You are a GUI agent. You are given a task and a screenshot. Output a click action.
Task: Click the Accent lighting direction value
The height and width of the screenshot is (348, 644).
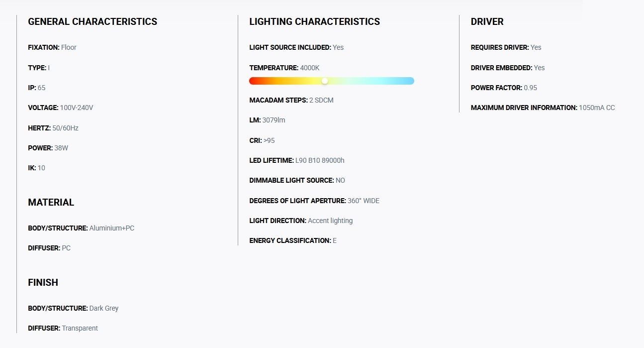[330, 221]
